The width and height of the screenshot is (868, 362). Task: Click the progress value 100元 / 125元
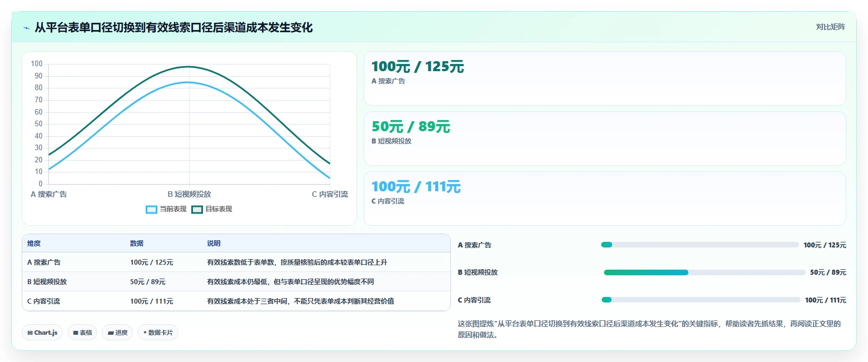tap(825, 245)
